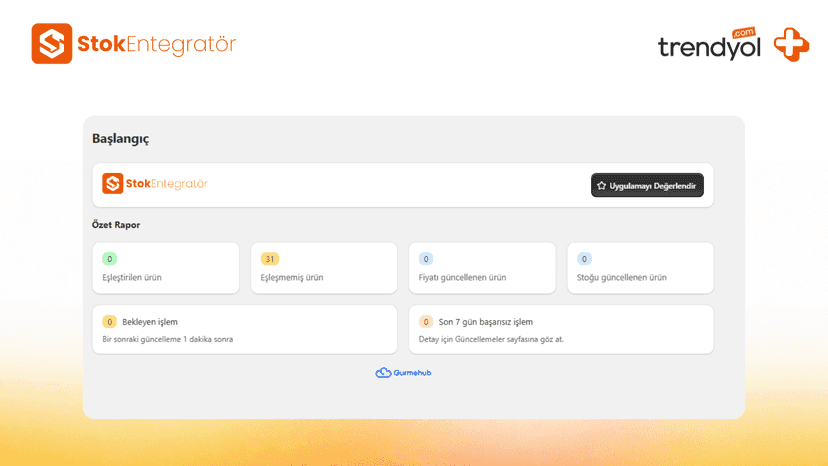Select the Son 7 gün başarısız işlem label
This screenshot has width=828, height=466.
[x=486, y=322]
